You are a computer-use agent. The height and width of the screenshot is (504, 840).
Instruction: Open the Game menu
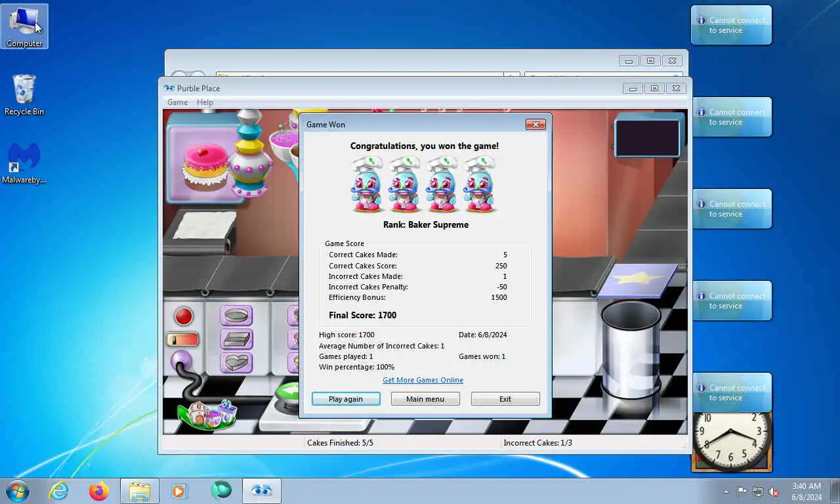177,102
